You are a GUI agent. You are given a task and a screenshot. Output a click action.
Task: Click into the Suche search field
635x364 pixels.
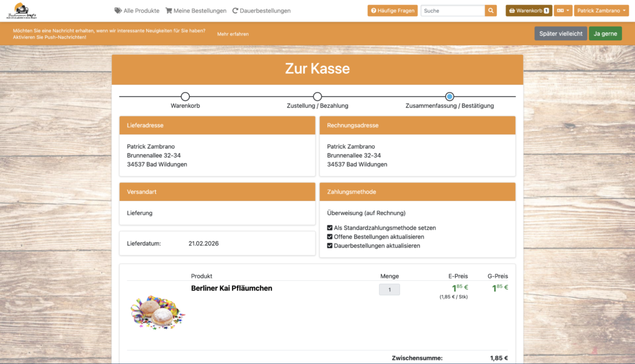[452, 11]
